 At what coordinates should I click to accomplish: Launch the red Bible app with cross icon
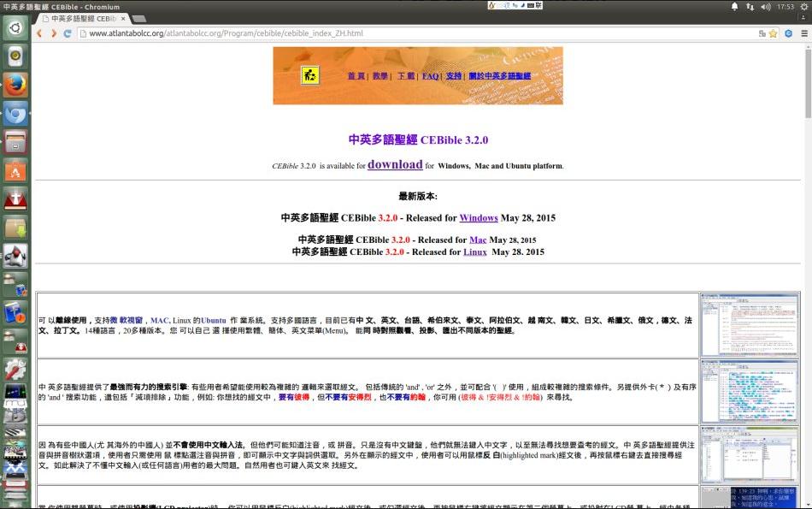coord(15,198)
